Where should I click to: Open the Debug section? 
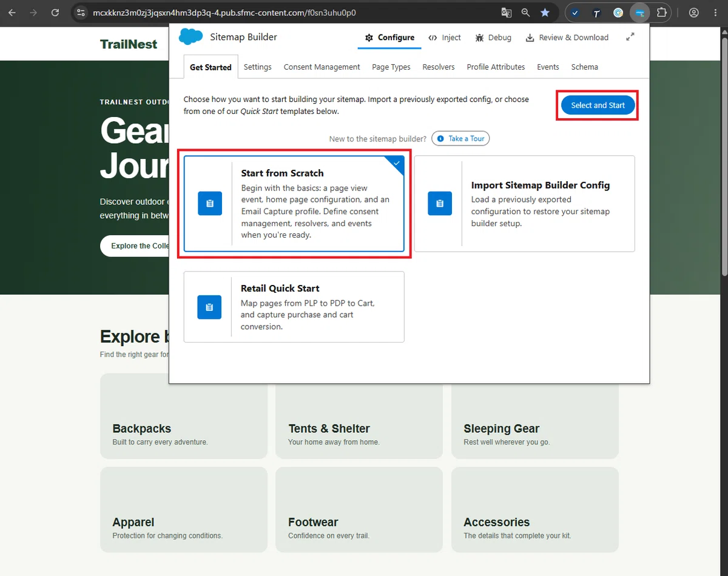493,38
